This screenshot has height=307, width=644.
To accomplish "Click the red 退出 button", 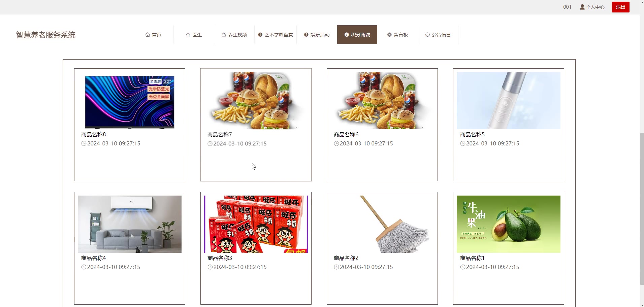I will [x=620, y=7].
